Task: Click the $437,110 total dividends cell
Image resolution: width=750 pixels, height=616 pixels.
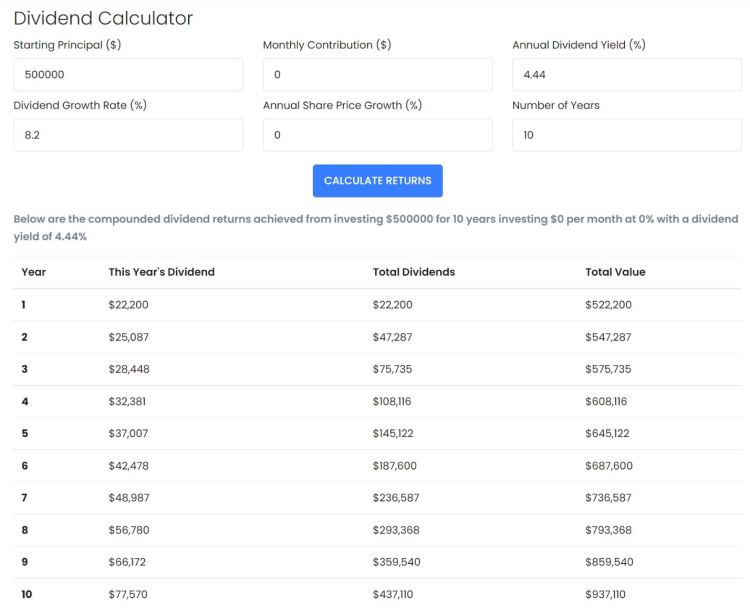Action: tap(393, 594)
